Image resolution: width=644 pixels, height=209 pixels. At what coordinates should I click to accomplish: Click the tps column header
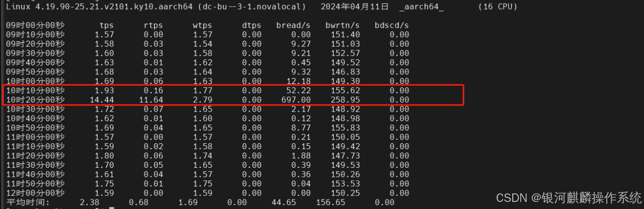click(107, 25)
